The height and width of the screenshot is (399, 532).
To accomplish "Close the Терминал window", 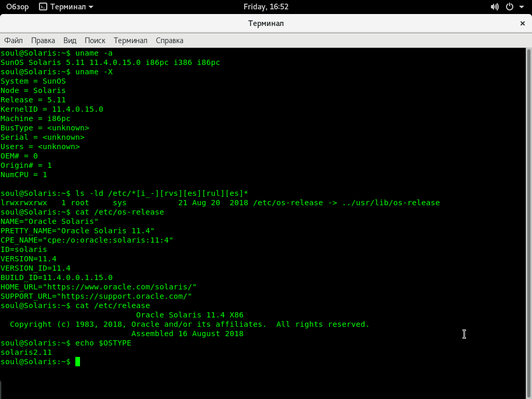I will tap(523, 23).
